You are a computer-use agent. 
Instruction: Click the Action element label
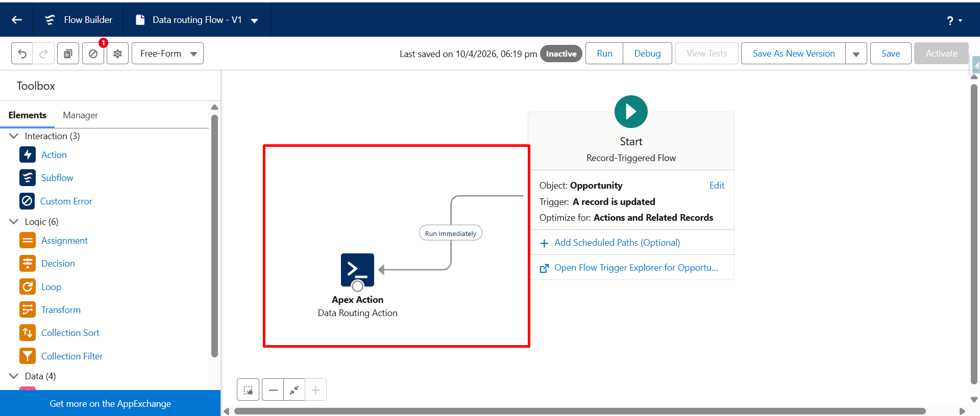pyautogui.click(x=54, y=155)
